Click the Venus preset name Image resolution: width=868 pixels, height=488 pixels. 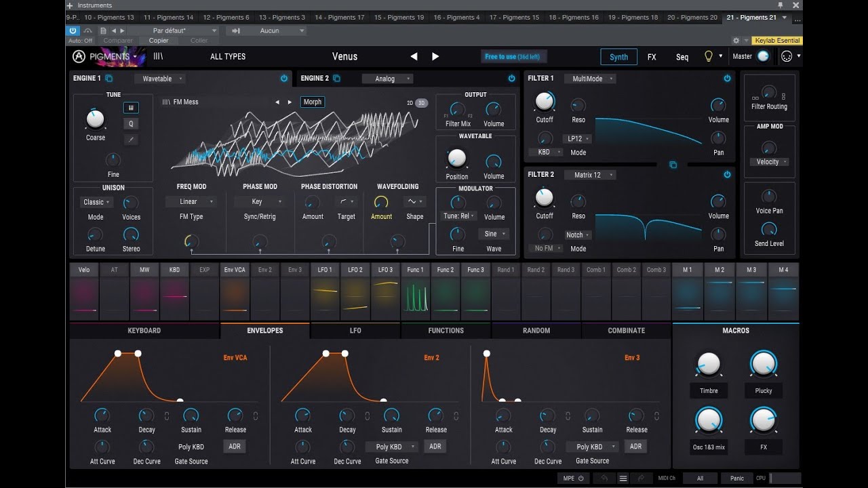click(344, 57)
